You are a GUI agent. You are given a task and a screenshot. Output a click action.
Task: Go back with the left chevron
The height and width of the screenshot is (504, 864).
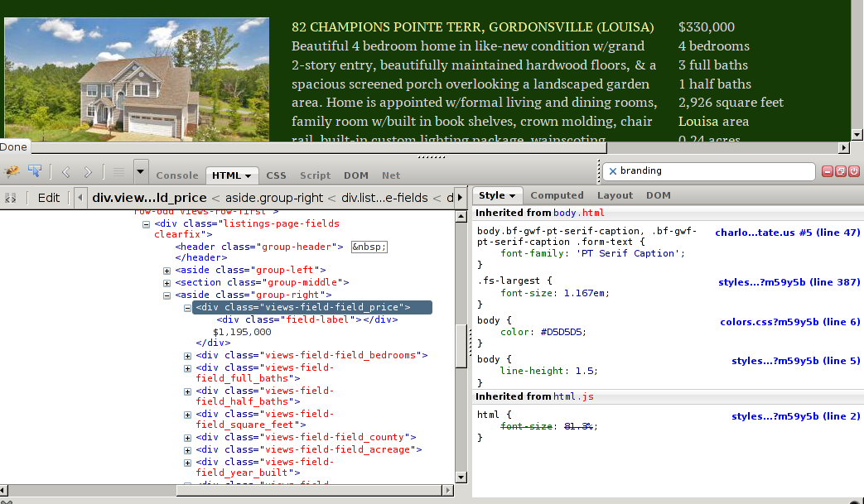tap(66, 172)
